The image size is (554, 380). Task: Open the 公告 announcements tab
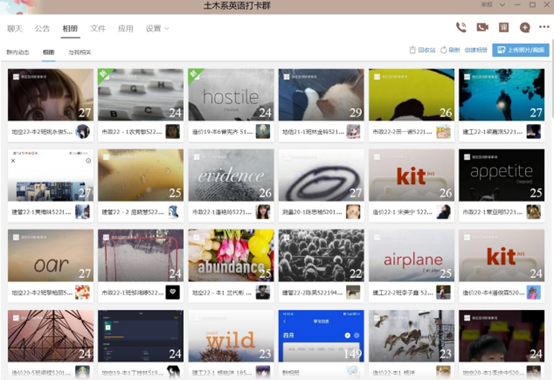42,29
